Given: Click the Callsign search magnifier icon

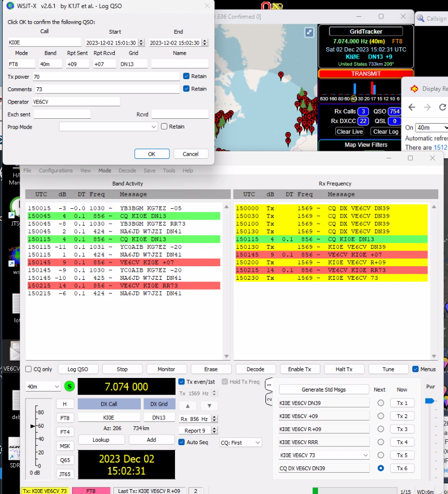Looking at the screenshot, I should [x=421, y=18].
